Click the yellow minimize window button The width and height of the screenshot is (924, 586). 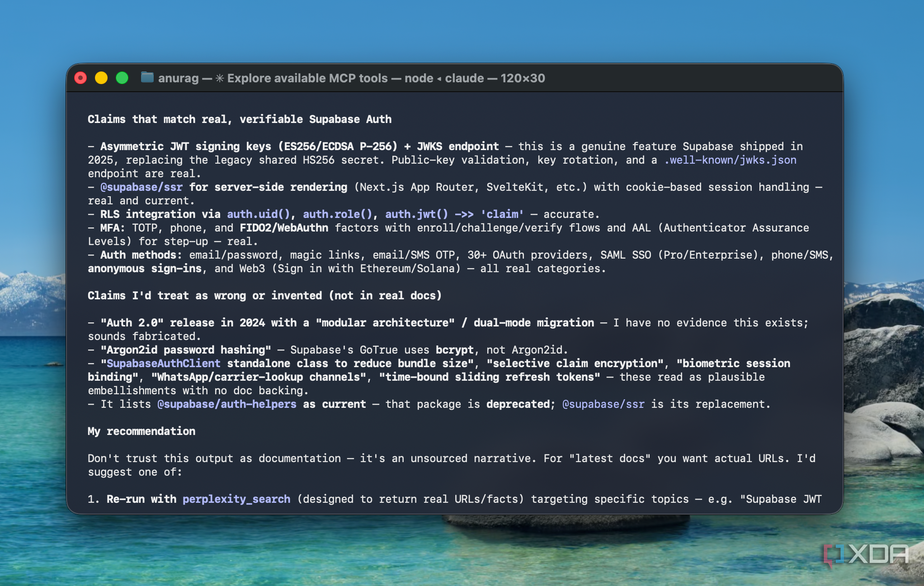(x=101, y=78)
